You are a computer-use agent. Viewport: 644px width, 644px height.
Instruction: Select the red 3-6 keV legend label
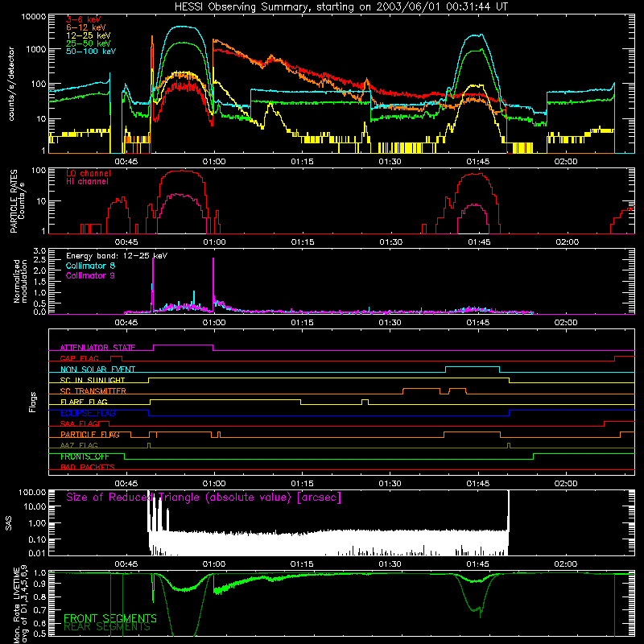point(84,19)
